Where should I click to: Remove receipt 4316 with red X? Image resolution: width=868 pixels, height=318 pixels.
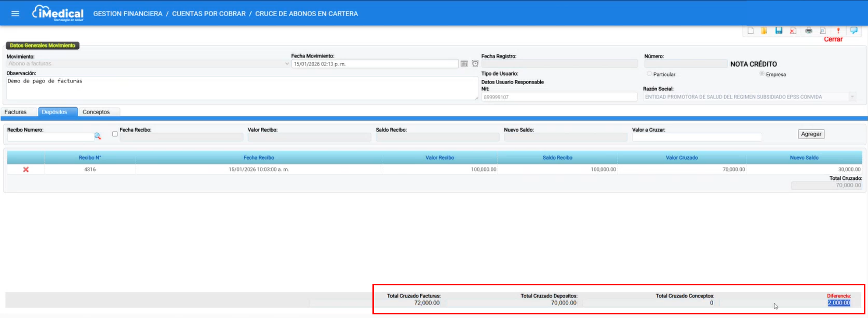(26, 170)
